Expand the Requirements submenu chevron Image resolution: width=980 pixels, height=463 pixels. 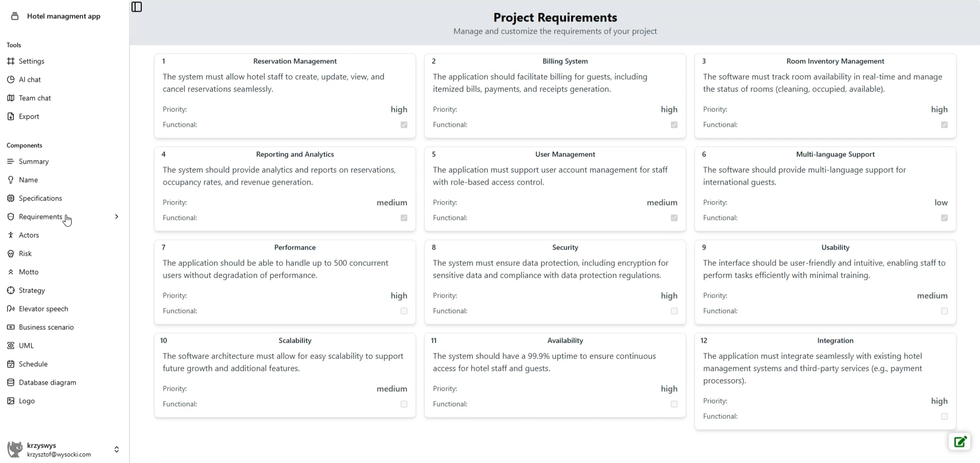pos(117,217)
